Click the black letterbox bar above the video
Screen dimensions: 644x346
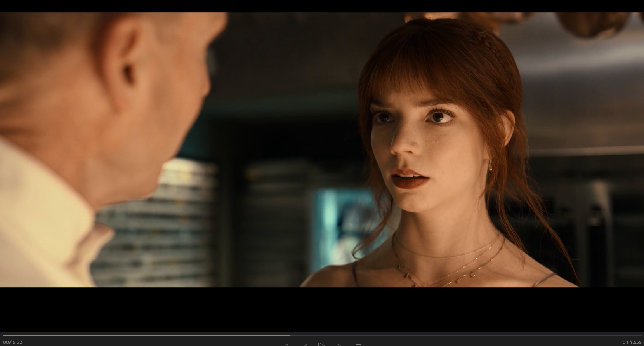(322, 6)
